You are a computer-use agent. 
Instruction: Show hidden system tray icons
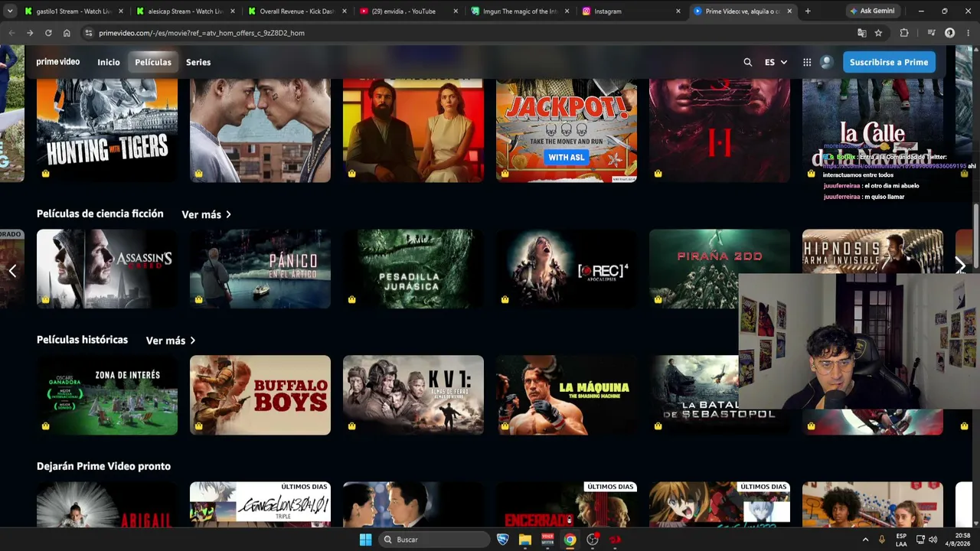click(866, 540)
